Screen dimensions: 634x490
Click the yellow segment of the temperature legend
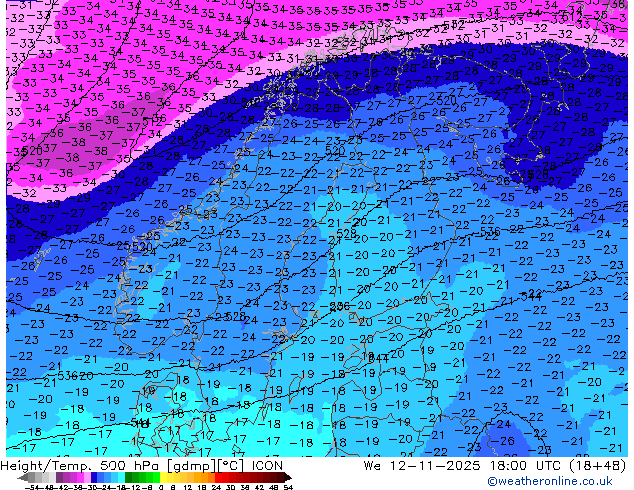(163, 477)
